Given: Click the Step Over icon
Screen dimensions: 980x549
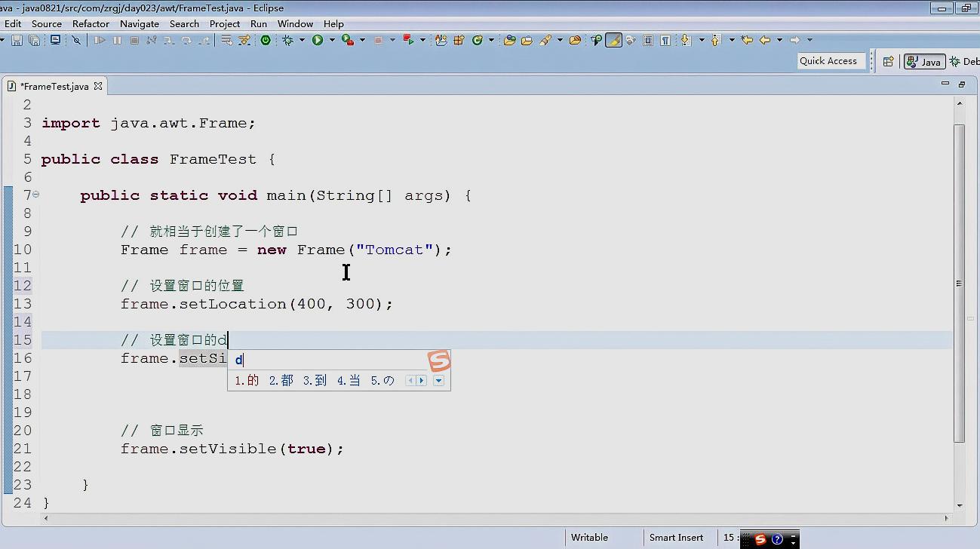Looking at the screenshot, I should pyautogui.click(x=186, y=40).
